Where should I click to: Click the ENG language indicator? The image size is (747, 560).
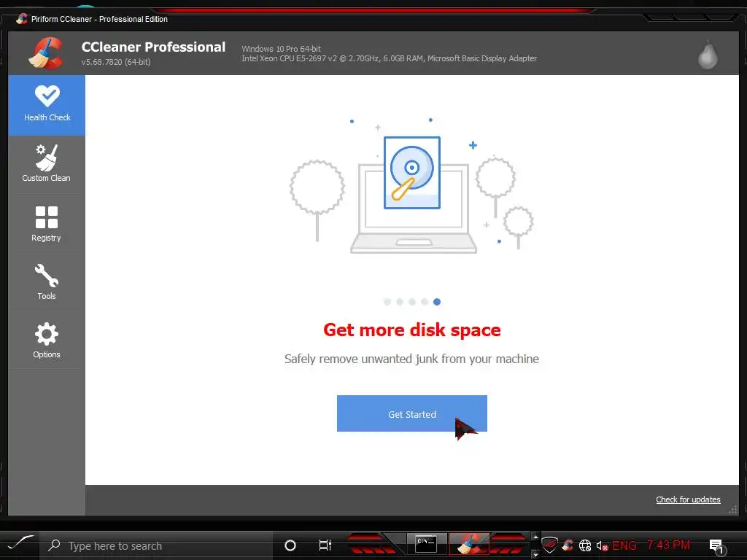[x=624, y=545]
